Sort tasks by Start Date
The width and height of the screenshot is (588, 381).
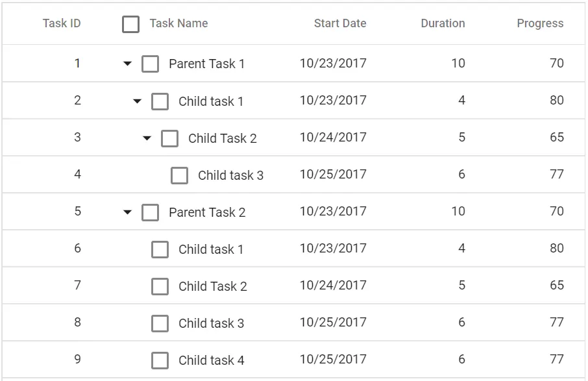340,23
